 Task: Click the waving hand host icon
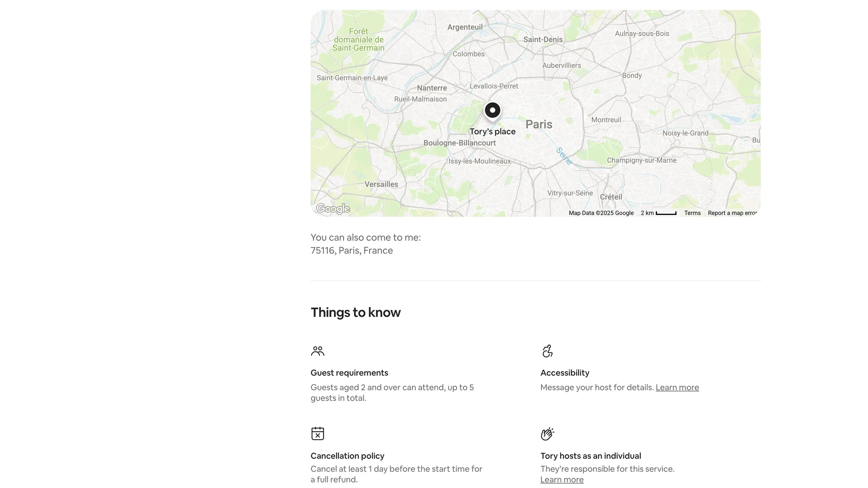click(x=547, y=434)
